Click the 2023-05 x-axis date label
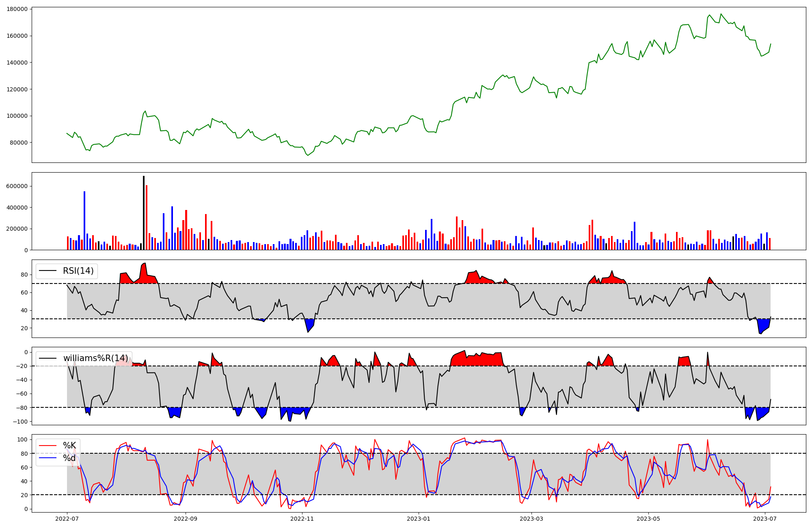 648,519
